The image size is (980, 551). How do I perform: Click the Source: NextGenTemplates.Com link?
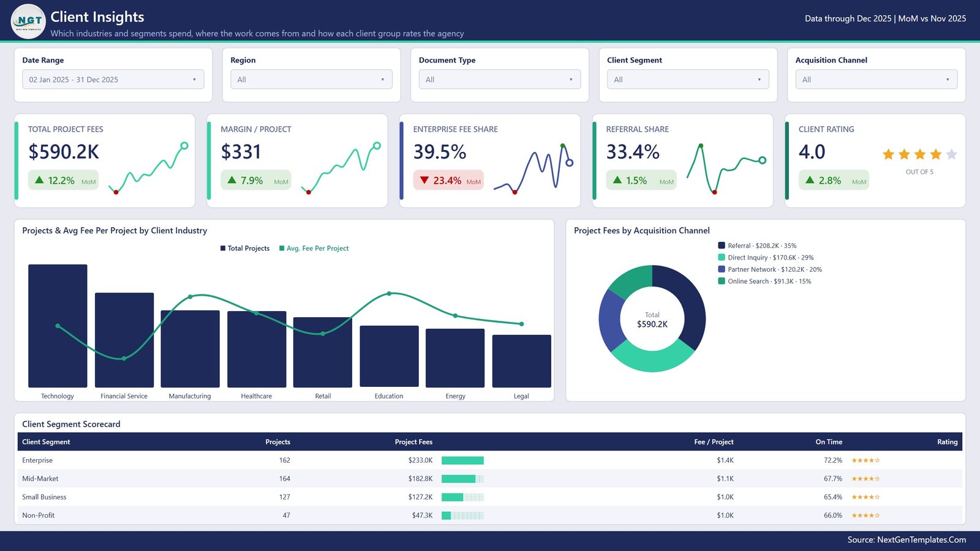907,540
